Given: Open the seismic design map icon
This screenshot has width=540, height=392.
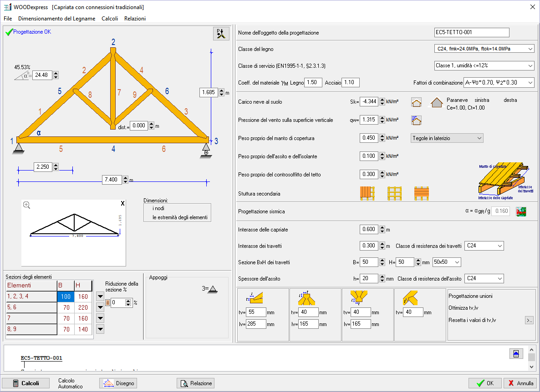Looking at the screenshot, I should tap(521, 211).
